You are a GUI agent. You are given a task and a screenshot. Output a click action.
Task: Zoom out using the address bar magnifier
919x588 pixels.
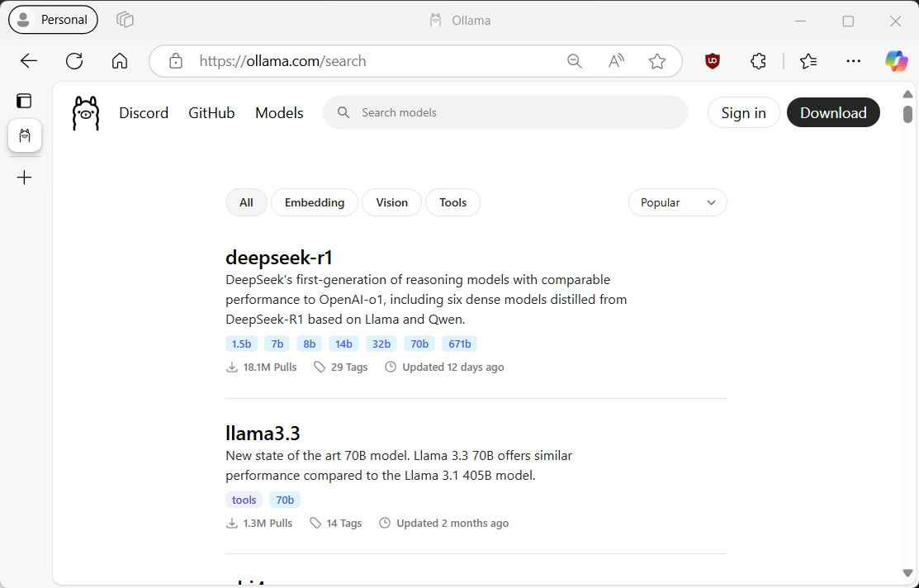pos(575,61)
